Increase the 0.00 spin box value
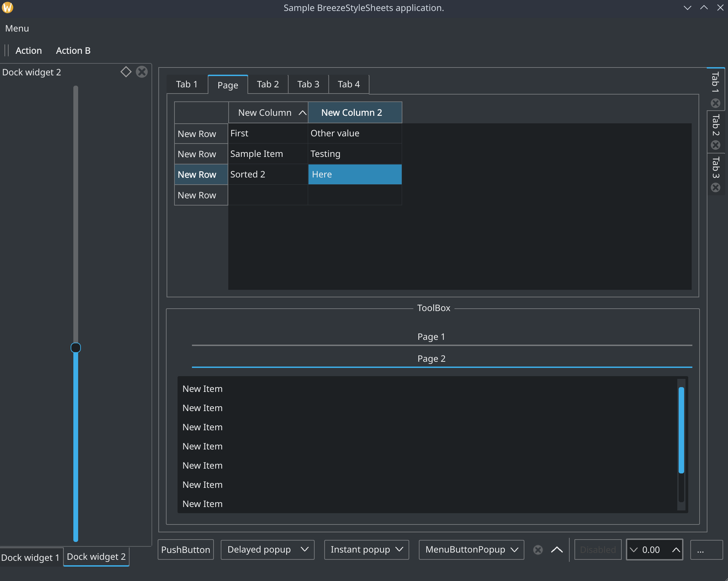Image resolution: width=728 pixels, height=581 pixels. [x=676, y=550]
